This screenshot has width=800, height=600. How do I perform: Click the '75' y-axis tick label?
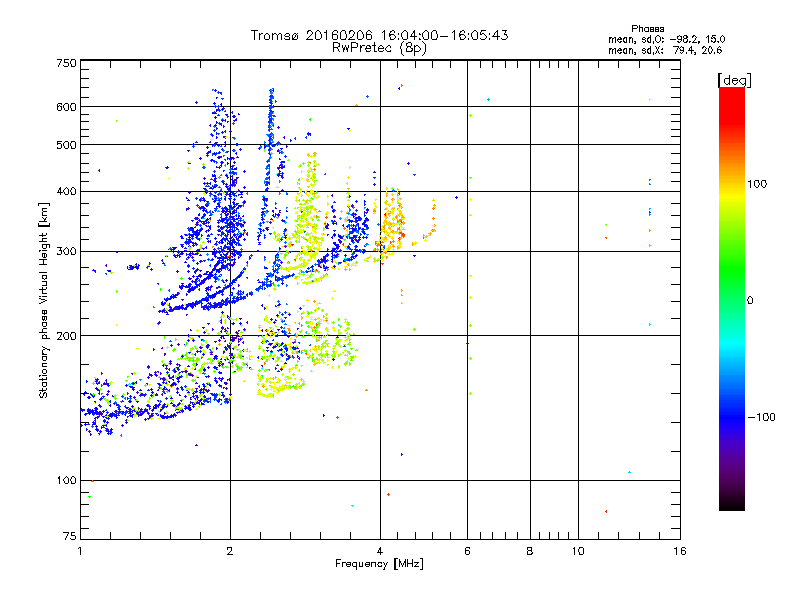pos(70,536)
